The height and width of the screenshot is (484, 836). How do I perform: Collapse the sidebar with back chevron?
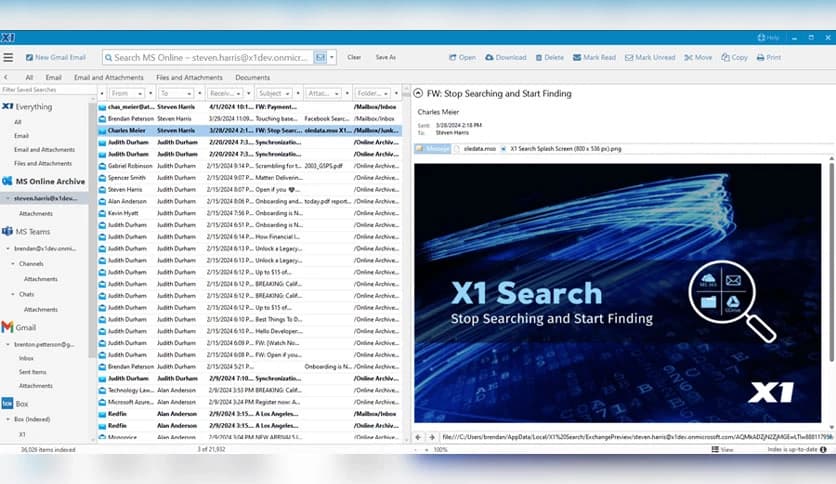pos(5,77)
